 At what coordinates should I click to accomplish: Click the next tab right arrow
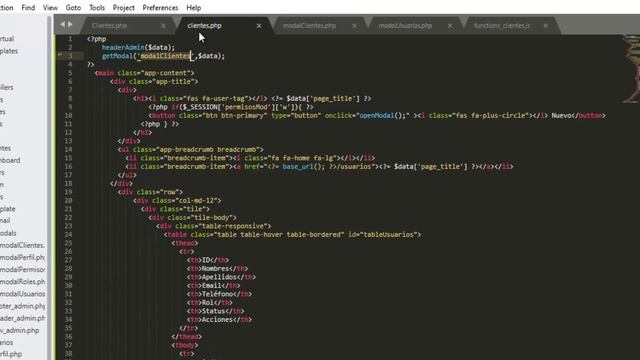(x=70, y=24)
